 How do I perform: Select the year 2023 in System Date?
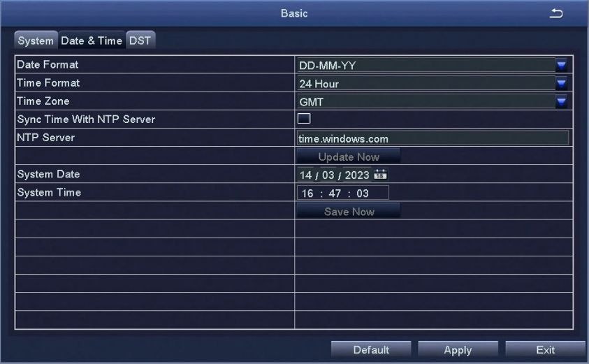(356, 175)
